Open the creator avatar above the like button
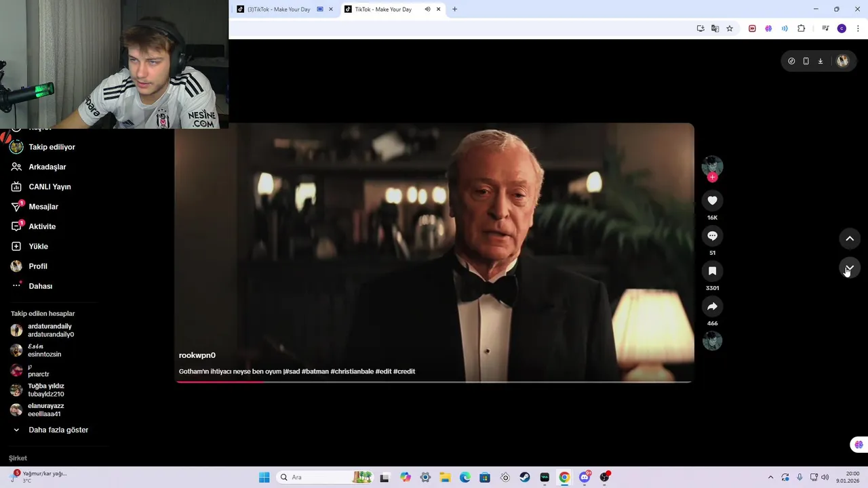Screen dimensions: 868x488 click(712, 166)
